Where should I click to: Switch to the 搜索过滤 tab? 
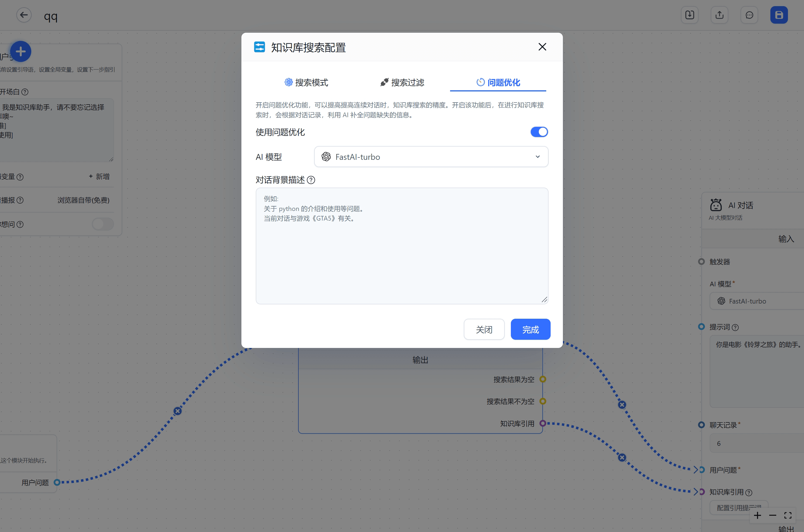coord(402,82)
